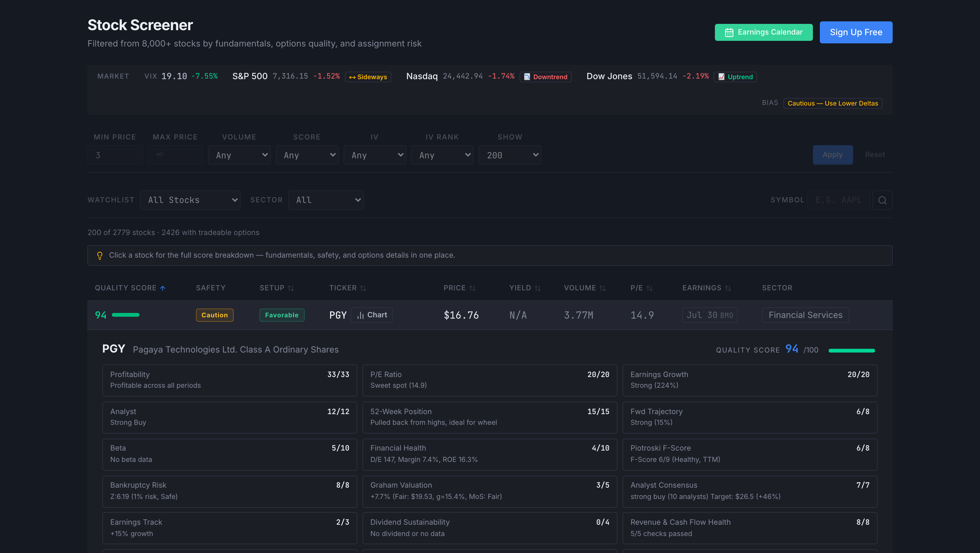Image resolution: width=980 pixels, height=553 pixels.
Task: Click the Bankruptcy Risk card
Action: click(230, 491)
